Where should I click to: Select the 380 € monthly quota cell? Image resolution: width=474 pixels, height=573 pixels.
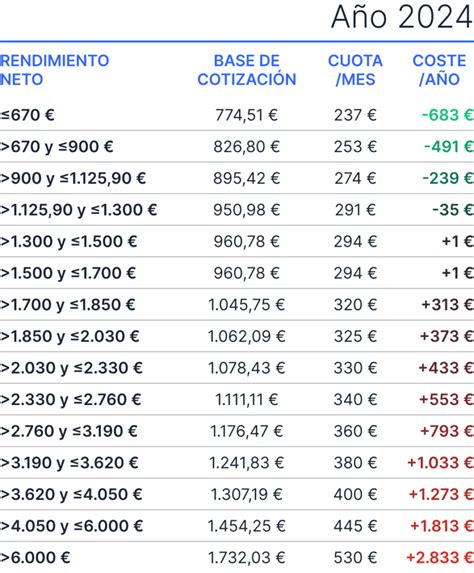[355, 463]
